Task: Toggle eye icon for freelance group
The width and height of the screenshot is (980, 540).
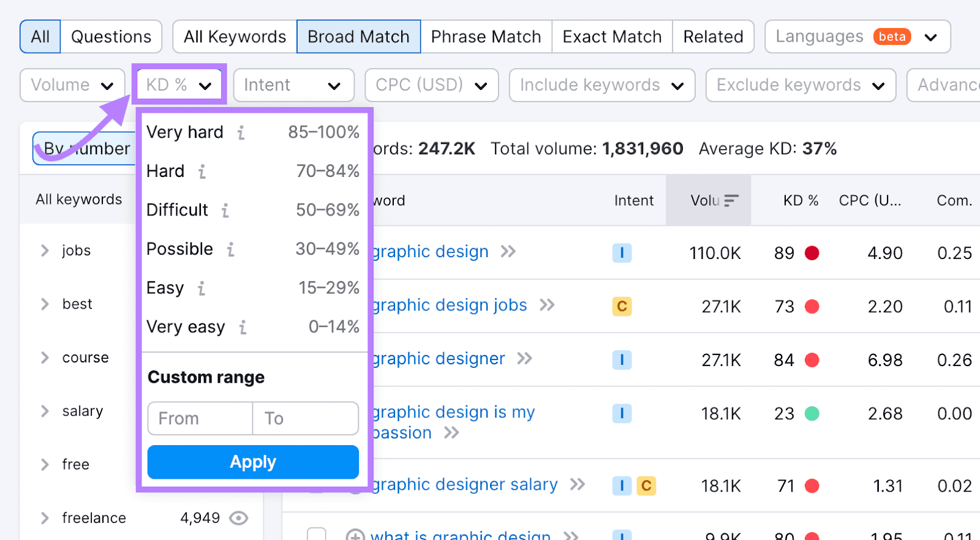Action: point(238,519)
